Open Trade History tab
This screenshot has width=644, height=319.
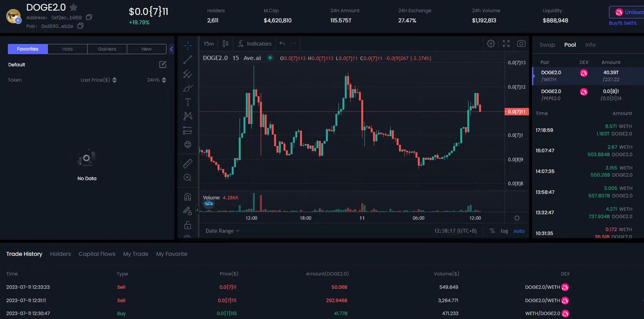coord(24,254)
